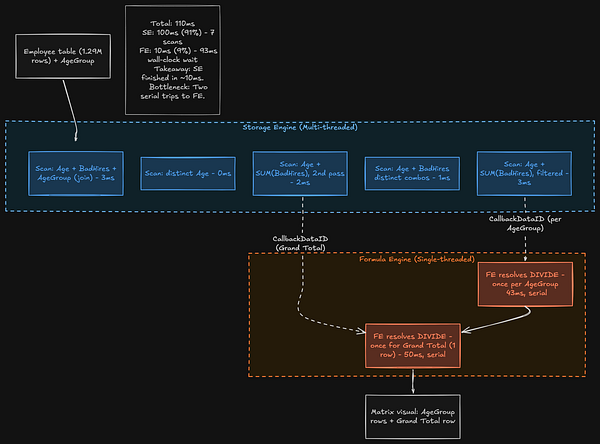Viewport: 600px width, 444px height.
Task: Click the CallbackDataID (Grand Total) edge label
Action: coord(300,243)
